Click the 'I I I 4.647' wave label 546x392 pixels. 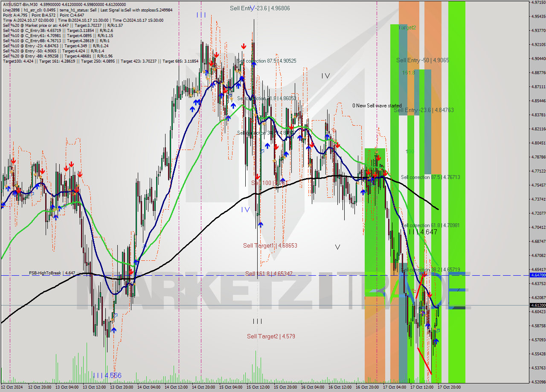click(423, 232)
